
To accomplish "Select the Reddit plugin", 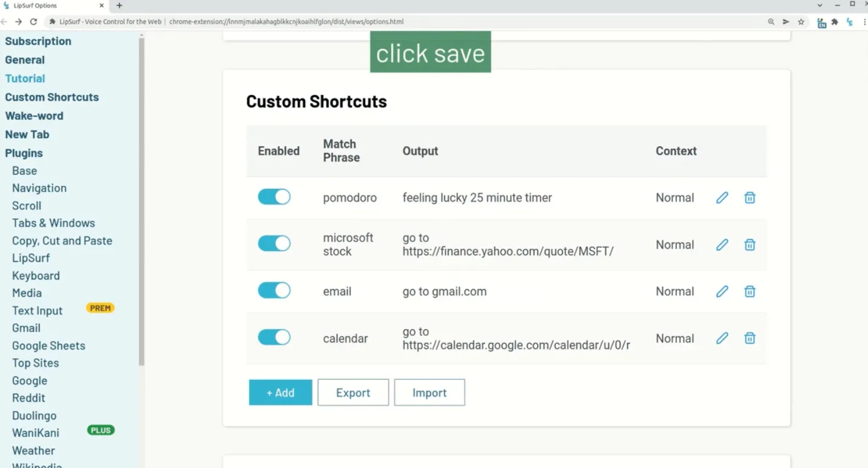I will 29,398.
